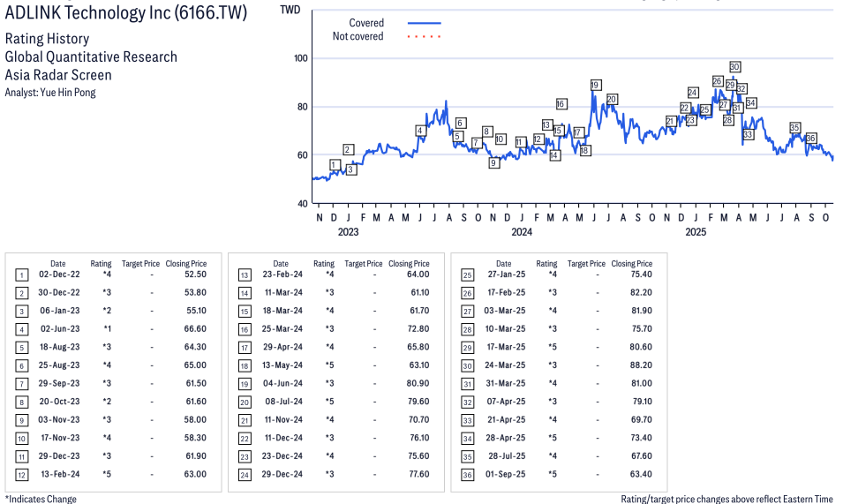Click numbered box 12 in the rating table
843x504 pixels.
point(22,474)
